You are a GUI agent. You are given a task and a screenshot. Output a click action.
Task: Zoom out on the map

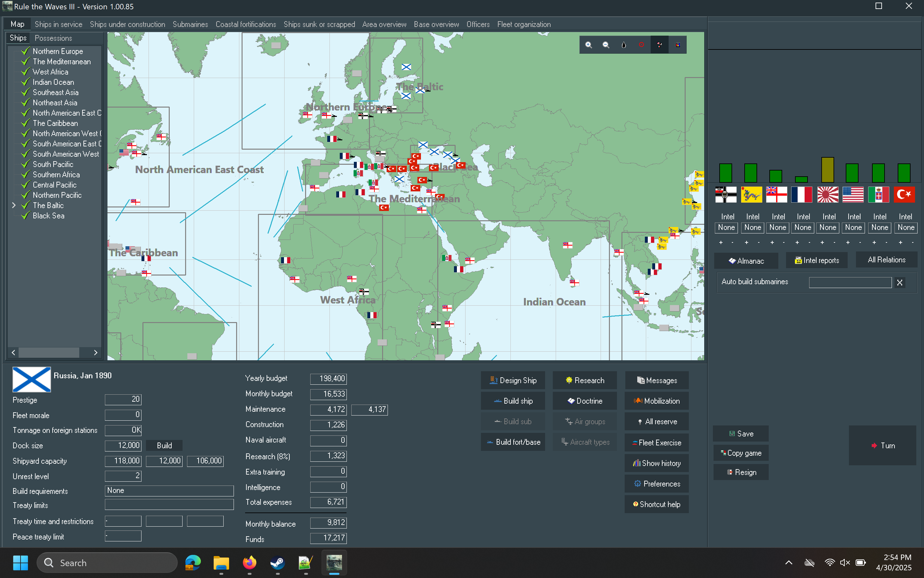(606, 45)
